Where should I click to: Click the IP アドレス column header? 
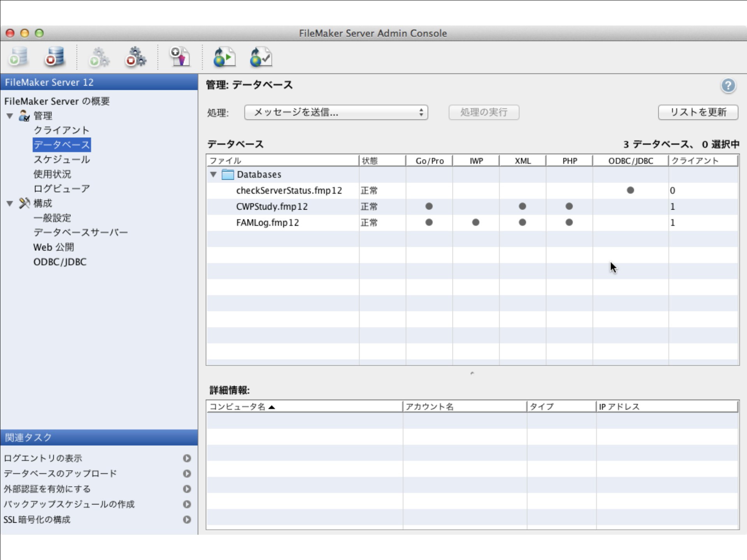point(667,406)
